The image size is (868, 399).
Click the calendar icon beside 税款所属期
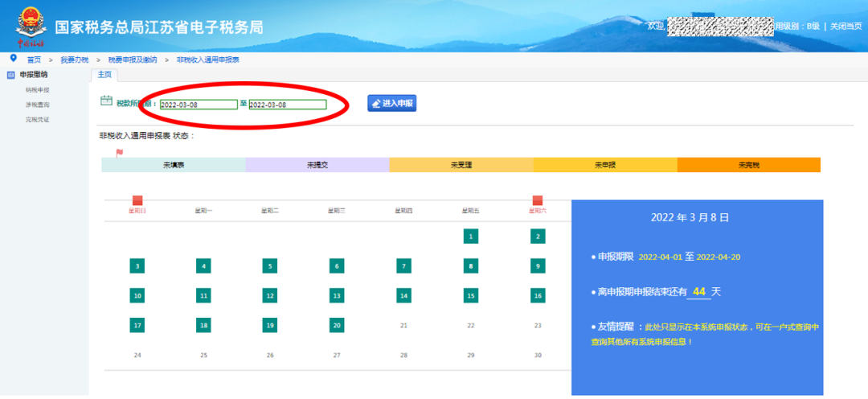[x=106, y=101]
